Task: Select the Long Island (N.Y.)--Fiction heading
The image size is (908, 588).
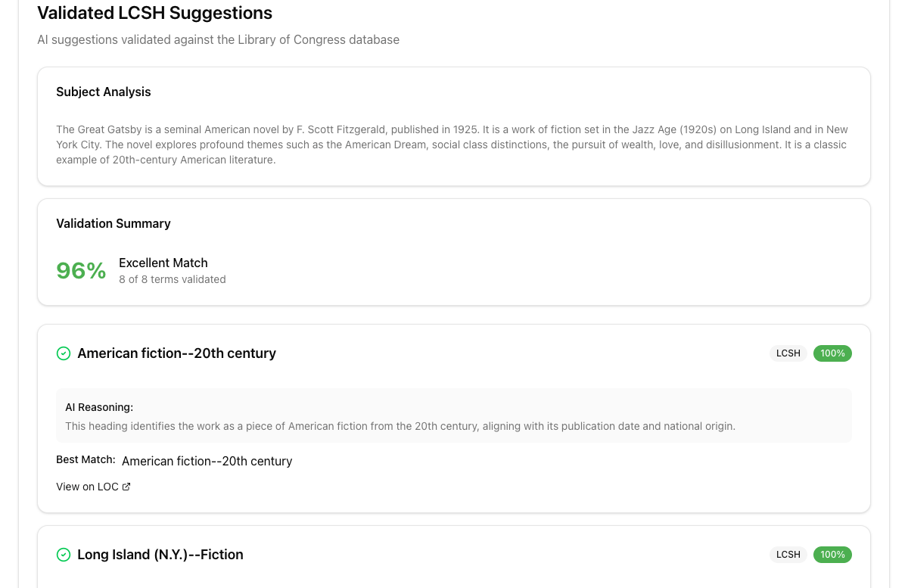Action: click(160, 555)
